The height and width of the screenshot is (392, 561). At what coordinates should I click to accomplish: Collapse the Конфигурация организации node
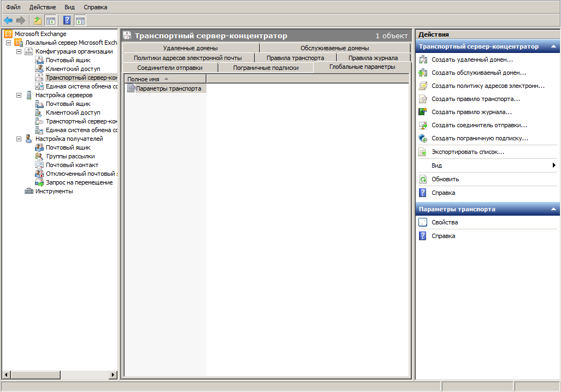pyautogui.click(x=19, y=51)
